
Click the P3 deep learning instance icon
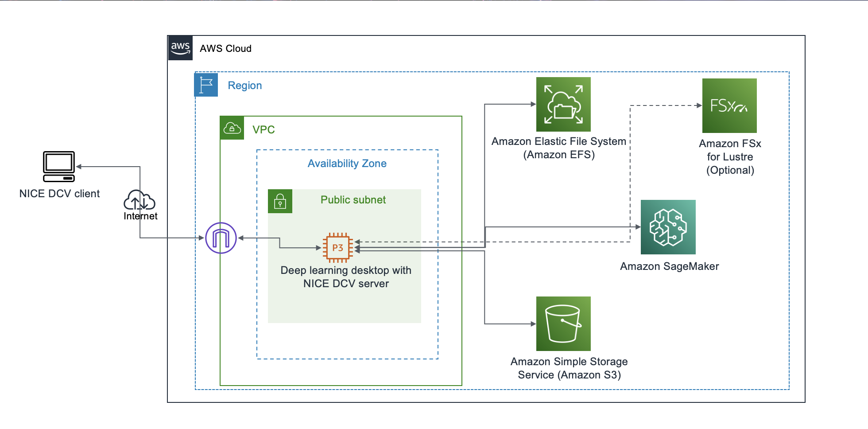pos(338,248)
